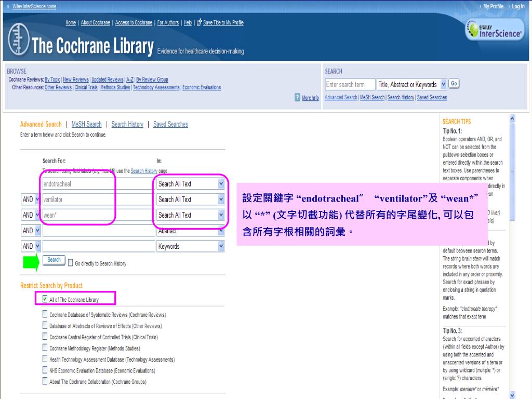Screen dimensions: 532x399
Task: Click the wean* search term field
Action: 98,215
